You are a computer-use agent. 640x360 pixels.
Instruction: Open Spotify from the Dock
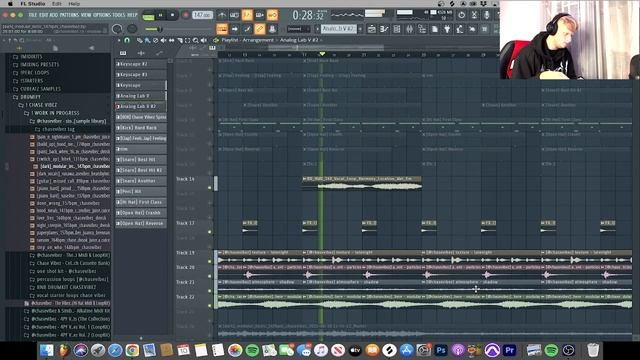point(252,350)
